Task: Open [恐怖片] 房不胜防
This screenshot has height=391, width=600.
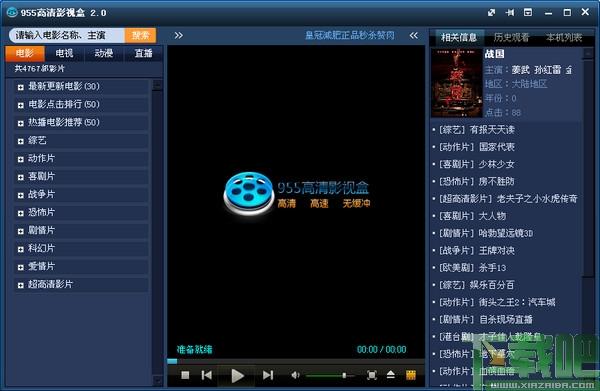Action: 476,181
